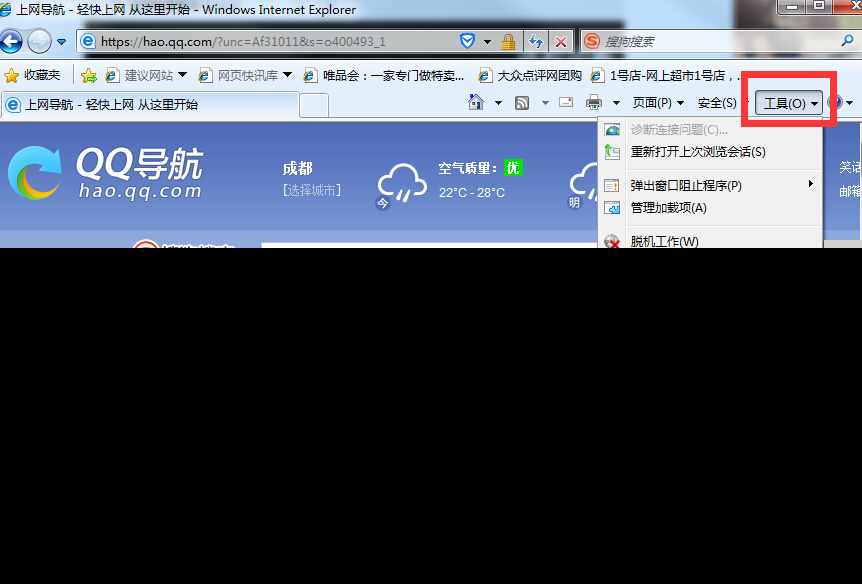Screen dimensions: 862x584
Task: Click the browser Back arrow button
Action: 11,41
